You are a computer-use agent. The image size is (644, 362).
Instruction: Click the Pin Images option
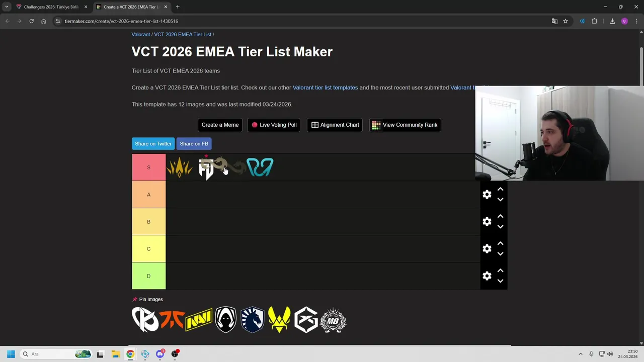[147, 299]
